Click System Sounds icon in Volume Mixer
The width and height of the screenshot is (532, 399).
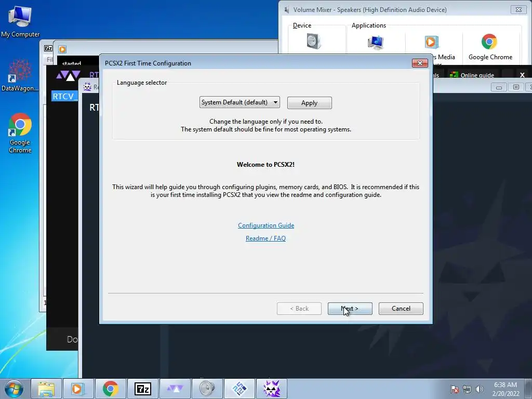coord(376,43)
